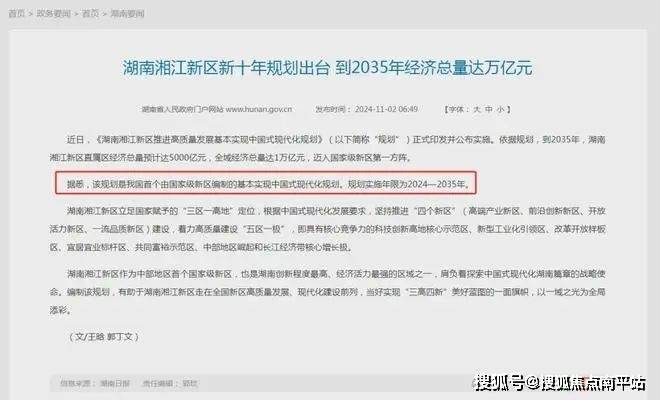This screenshot has width=660, height=400.
Task: Click the second 首页 breadcrumb link
Action: [x=90, y=13]
